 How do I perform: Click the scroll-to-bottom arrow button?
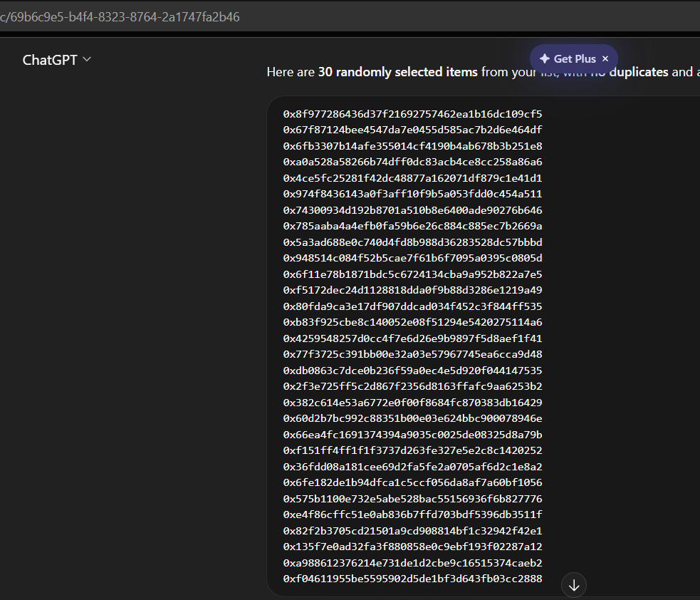click(x=574, y=585)
